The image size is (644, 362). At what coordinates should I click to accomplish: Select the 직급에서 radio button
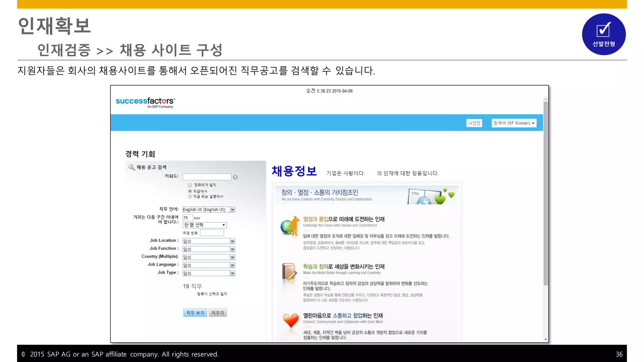(x=190, y=191)
